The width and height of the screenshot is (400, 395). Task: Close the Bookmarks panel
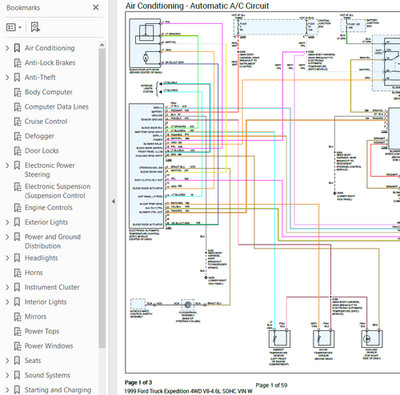[96, 7]
